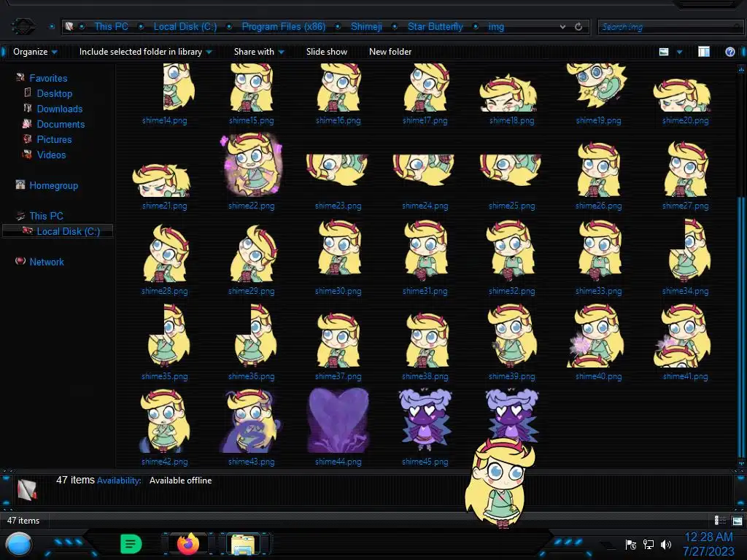The width and height of the screenshot is (747, 560).
Task: Open the shime22.png thumbnail
Action: [x=252, y=166]
